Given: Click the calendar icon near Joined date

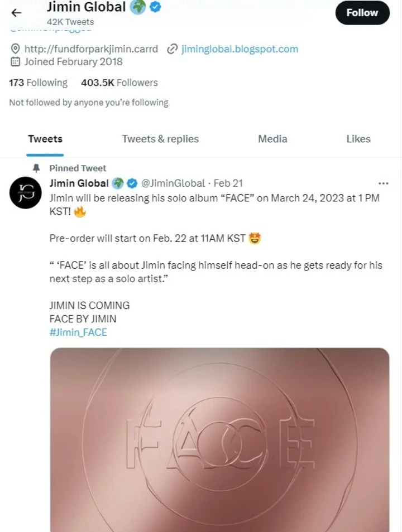Looking at the screenshot, I should tap(15, 62).
